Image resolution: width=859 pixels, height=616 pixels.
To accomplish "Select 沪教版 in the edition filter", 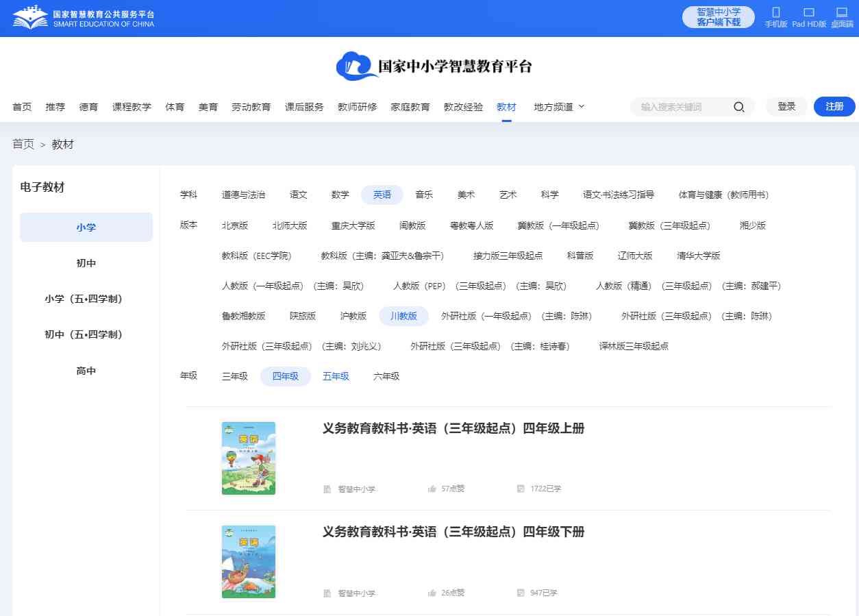I will click(x=353, y=316).
